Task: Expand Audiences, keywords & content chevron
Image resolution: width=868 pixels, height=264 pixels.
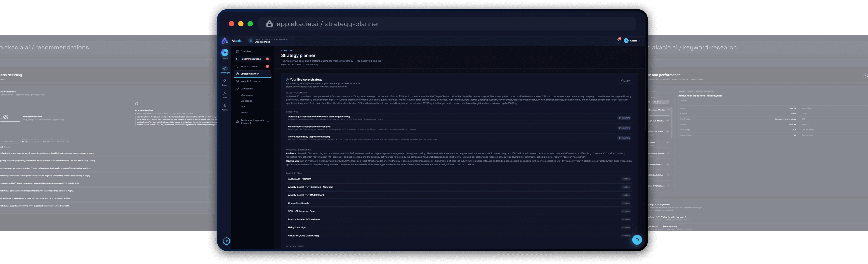Action: coord(268,122)
